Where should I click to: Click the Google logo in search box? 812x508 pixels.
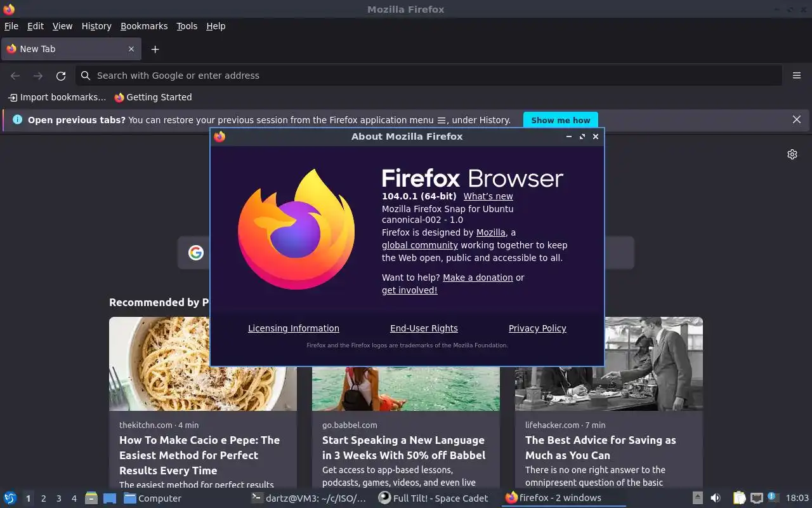(x=196, y=253)
